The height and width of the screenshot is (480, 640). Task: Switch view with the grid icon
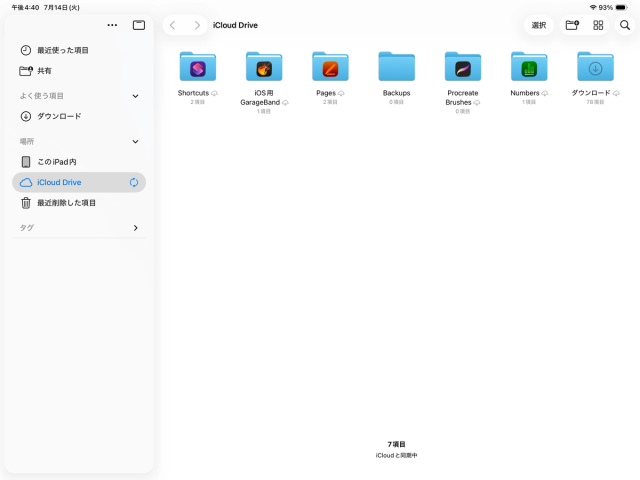(x=598, y=25)
